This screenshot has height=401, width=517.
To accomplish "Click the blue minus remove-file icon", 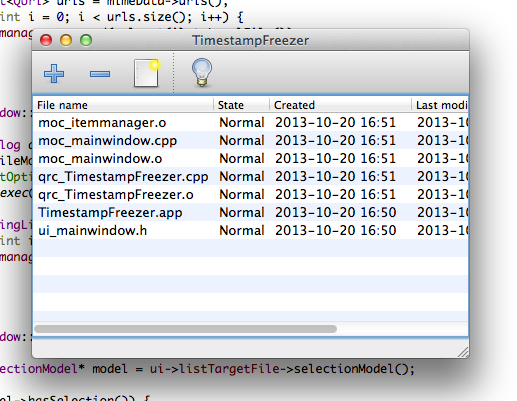I will (x=100, y=74).
